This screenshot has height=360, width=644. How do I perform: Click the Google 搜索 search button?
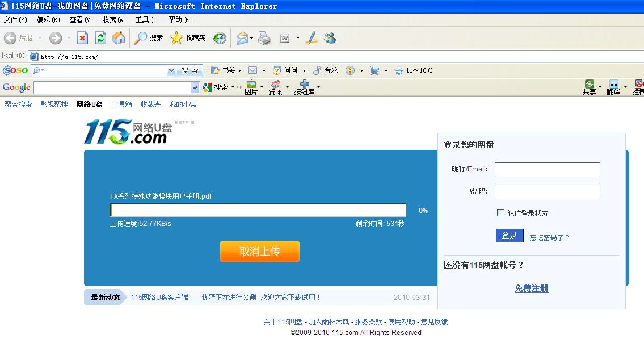pos(216,87)
